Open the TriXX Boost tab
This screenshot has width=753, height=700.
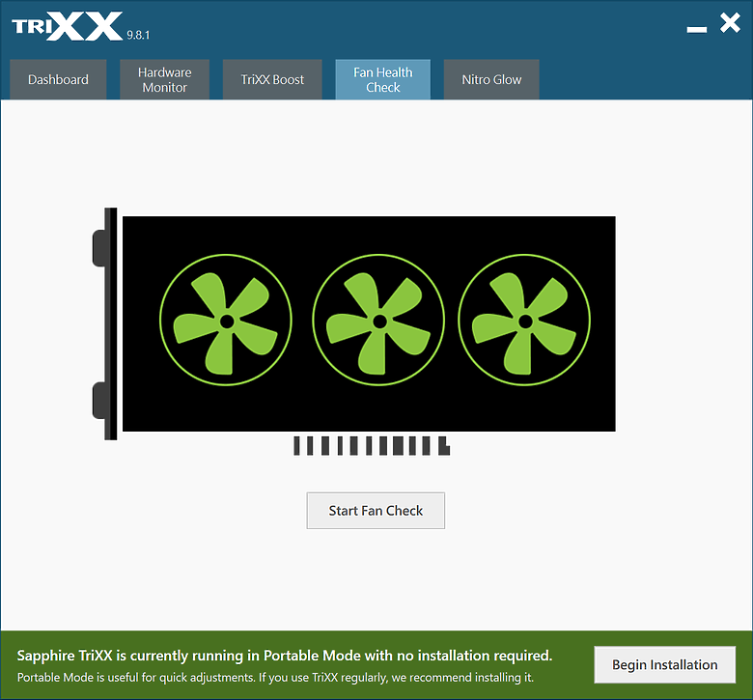272,80
